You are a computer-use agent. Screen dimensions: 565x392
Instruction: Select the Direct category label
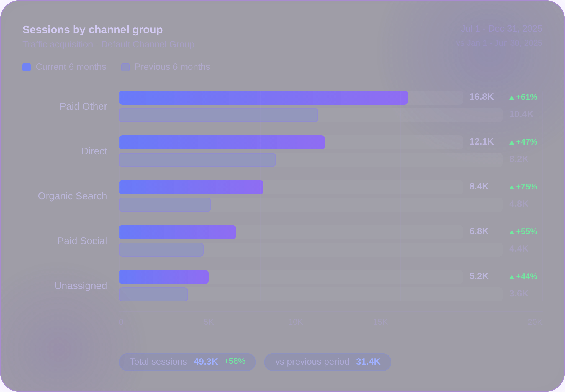tap(94, 151)
